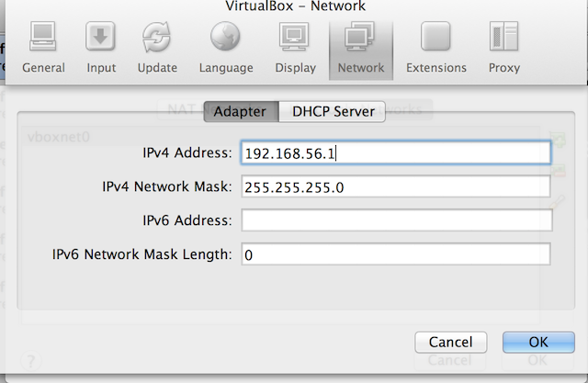Click into the empty IPv6 Address field
Image resolution: width=588 pixels, height=383 pixels.
click(x=397, y=220)
